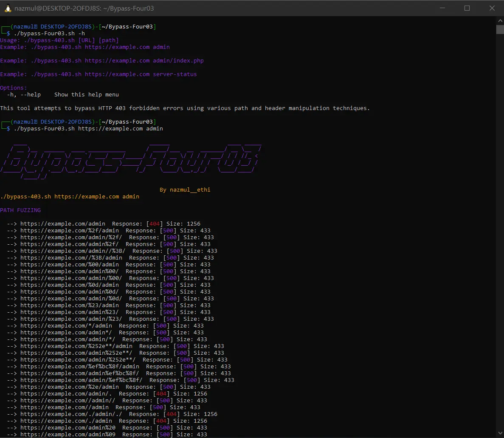The width and height of the screenshot is (504, 438).
Task: Click the URL 'https://example.com/admin/%2f/'
Action: tap(71, 237)
